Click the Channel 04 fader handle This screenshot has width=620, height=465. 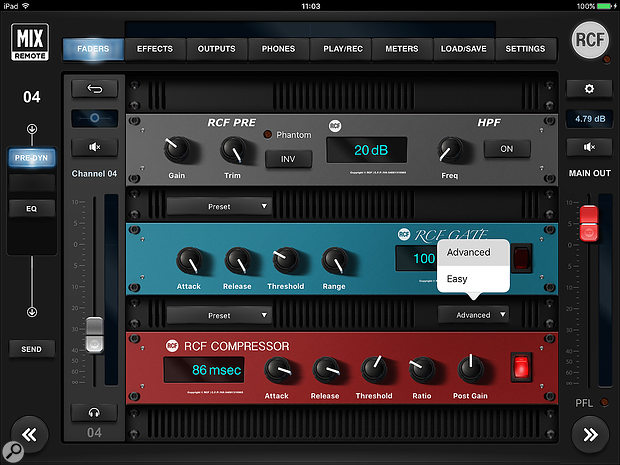95,335
